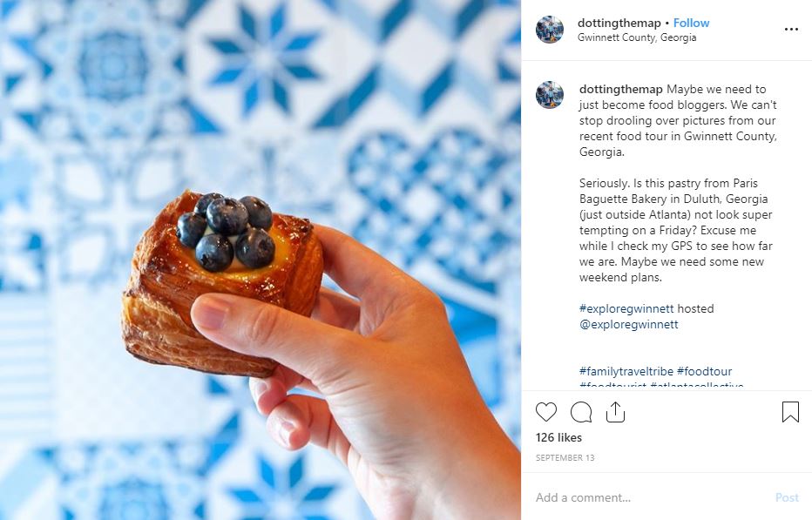
Task: Open the three-dot more options menu
Action: [791, 30]
